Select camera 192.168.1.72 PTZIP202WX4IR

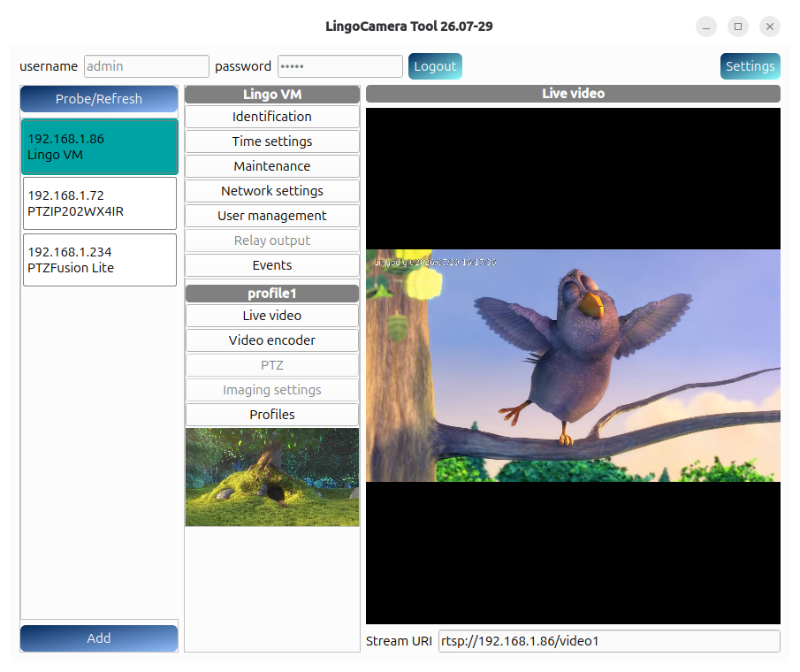pos(100,203)
